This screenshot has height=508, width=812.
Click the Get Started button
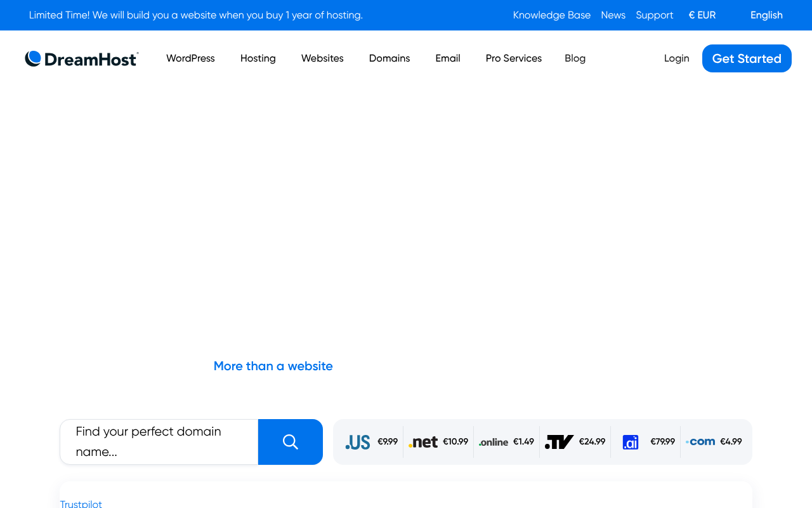click(747, 58)
